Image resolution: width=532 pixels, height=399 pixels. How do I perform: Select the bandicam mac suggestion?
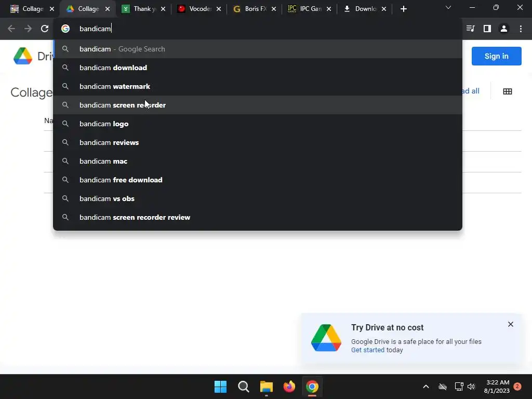(258, 161)
